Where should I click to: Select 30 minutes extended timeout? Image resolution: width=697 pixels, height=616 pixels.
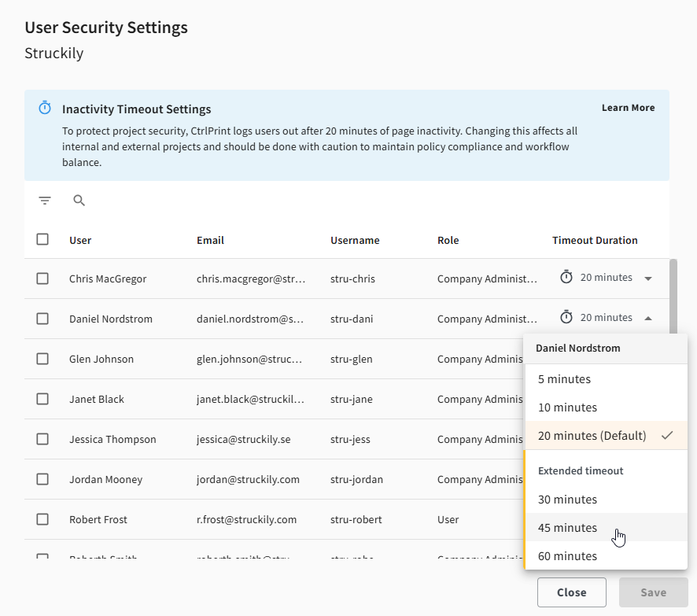point(606,499)
